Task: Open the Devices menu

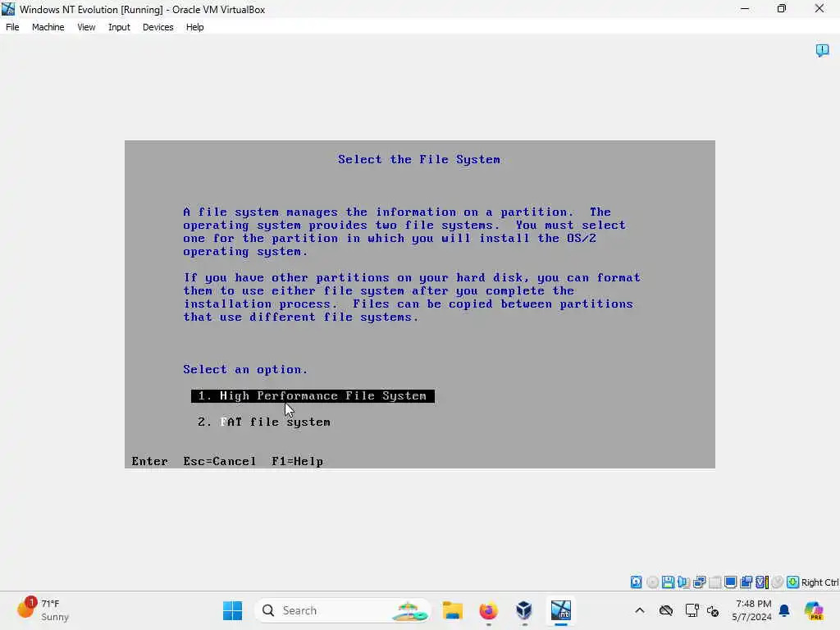Action: pyautogui.click(x=157, y=27)
